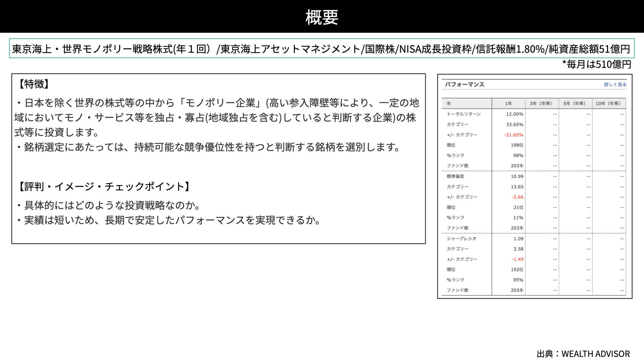
Task: Click the 21位 rank value
Action: (x=518, y=207)
